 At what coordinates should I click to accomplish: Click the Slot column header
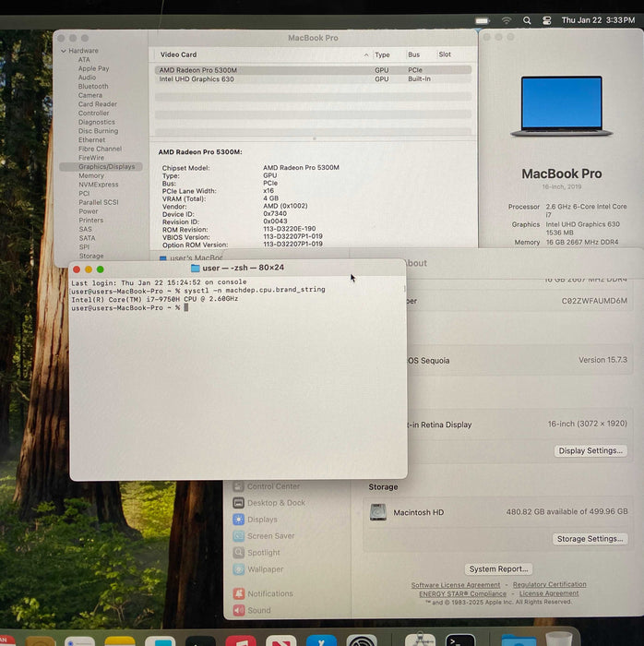tap(445, 54)
